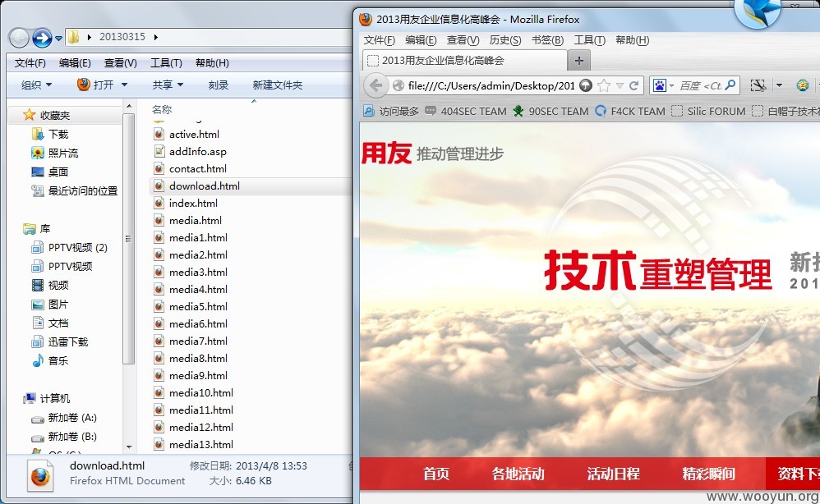Select the file media10.html
The width and height of the screenshot is (820, 504).
(x=193, y=392)
